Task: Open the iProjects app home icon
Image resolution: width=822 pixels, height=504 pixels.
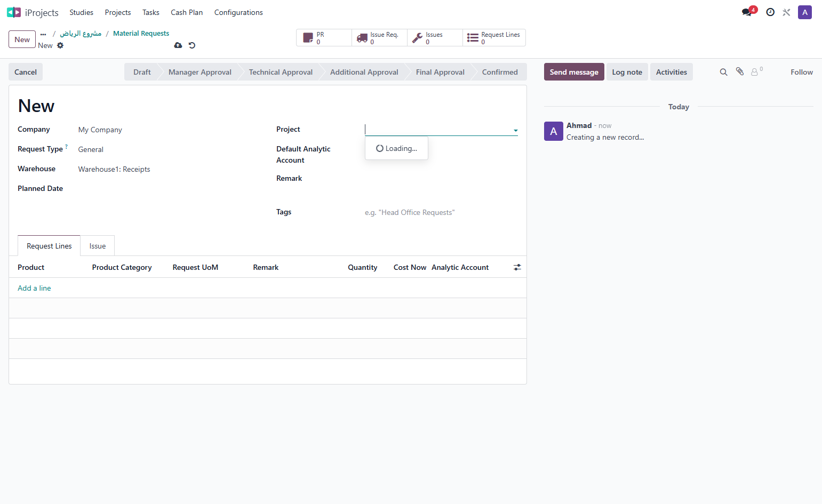Action: click(x=14, y=12)
